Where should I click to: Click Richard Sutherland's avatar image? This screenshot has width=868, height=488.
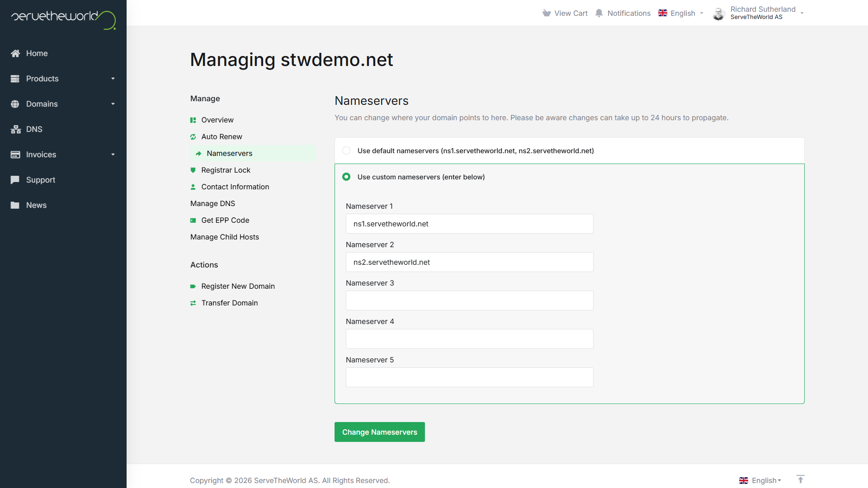point(719,14)
